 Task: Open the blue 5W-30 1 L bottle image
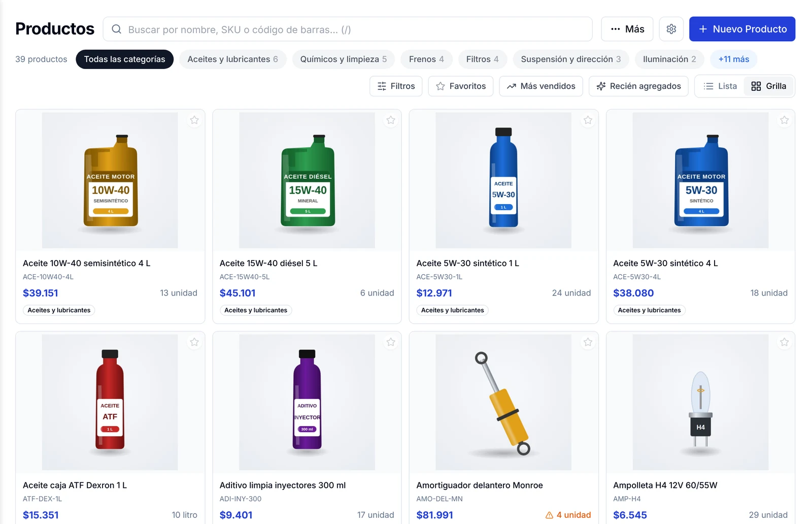(503, 180)
